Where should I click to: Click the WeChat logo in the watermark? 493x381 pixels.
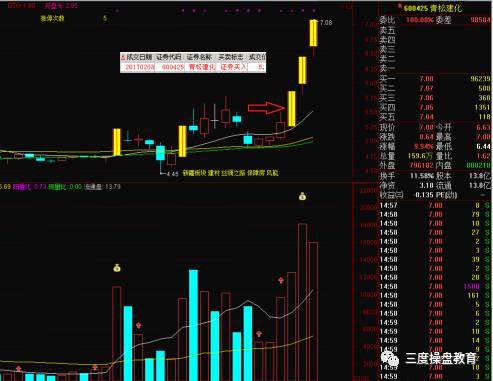coord(390,358)
